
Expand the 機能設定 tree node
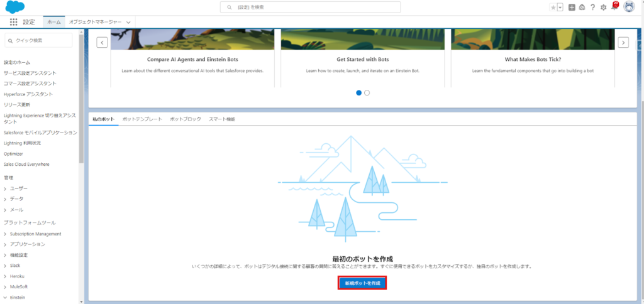5,255
